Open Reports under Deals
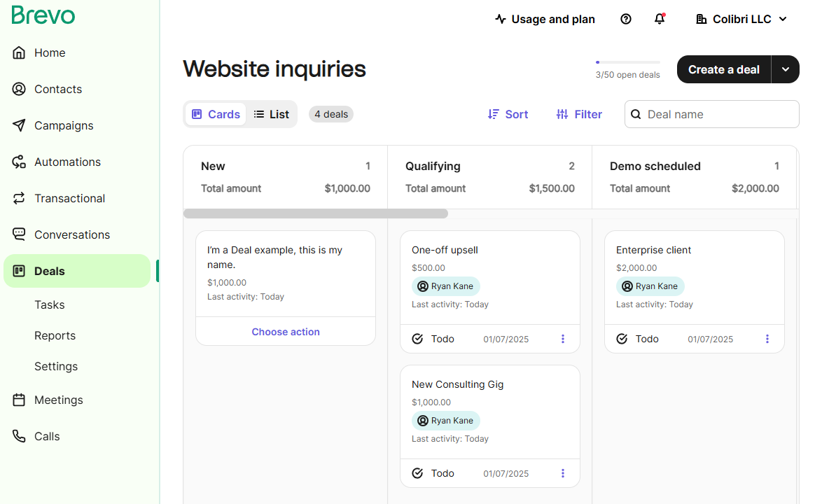 click(x=55, y=336)
